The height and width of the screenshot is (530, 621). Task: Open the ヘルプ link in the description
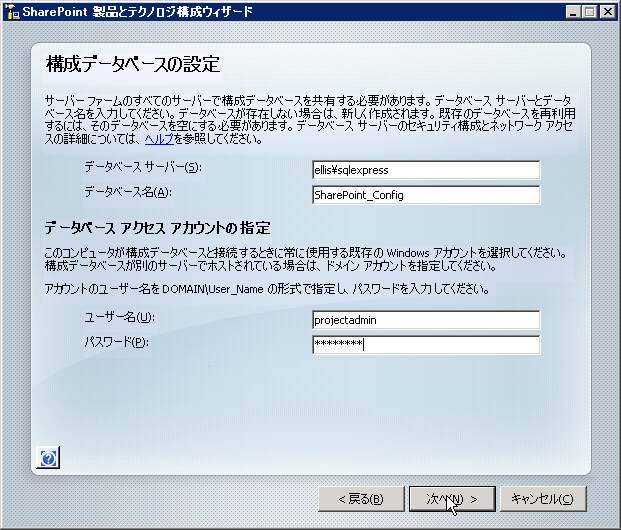tap(159, 139)
